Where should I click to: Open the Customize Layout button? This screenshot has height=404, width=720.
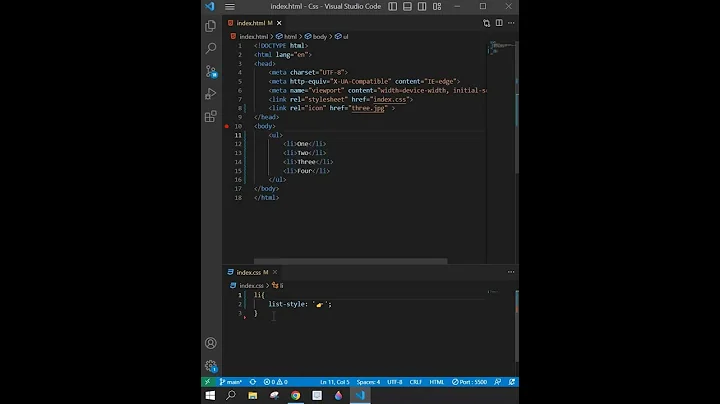point(437,6)
